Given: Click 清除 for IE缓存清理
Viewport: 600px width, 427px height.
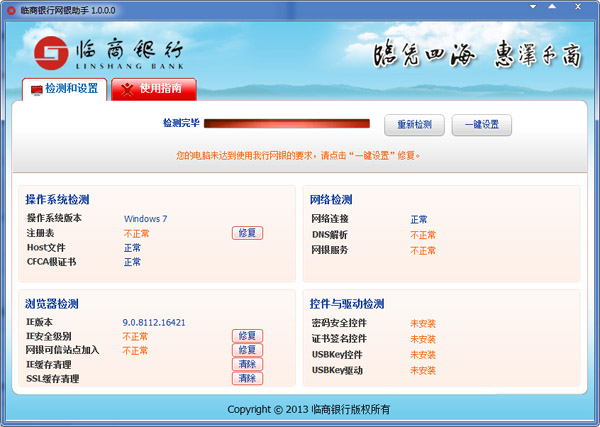Looking at the screenshot, I should pos(247,364).
